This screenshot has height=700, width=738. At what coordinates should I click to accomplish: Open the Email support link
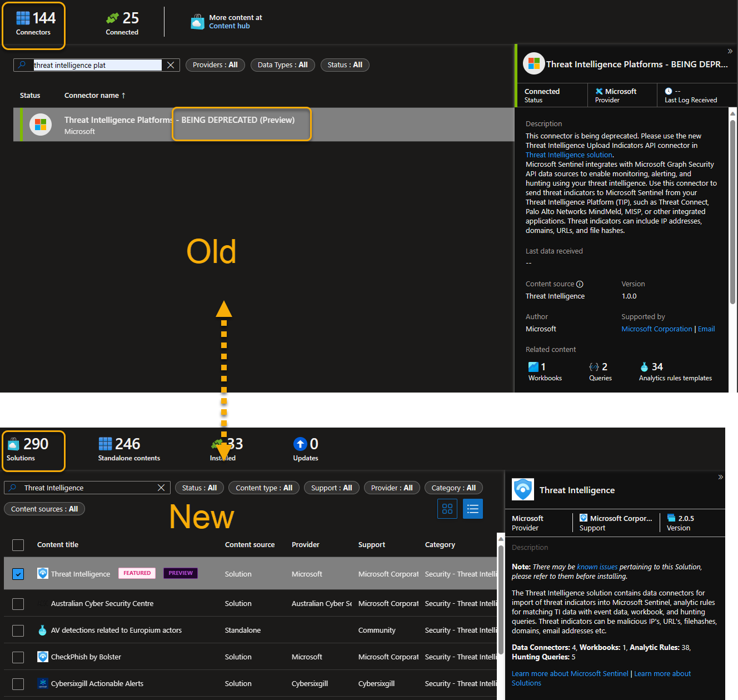point(706,329)
